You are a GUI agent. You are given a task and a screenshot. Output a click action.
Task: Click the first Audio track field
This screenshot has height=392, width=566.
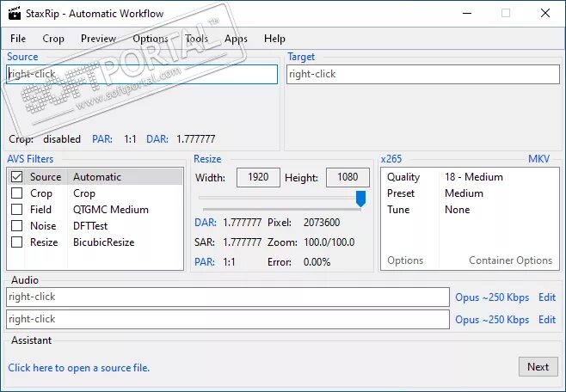click(228, 297)
